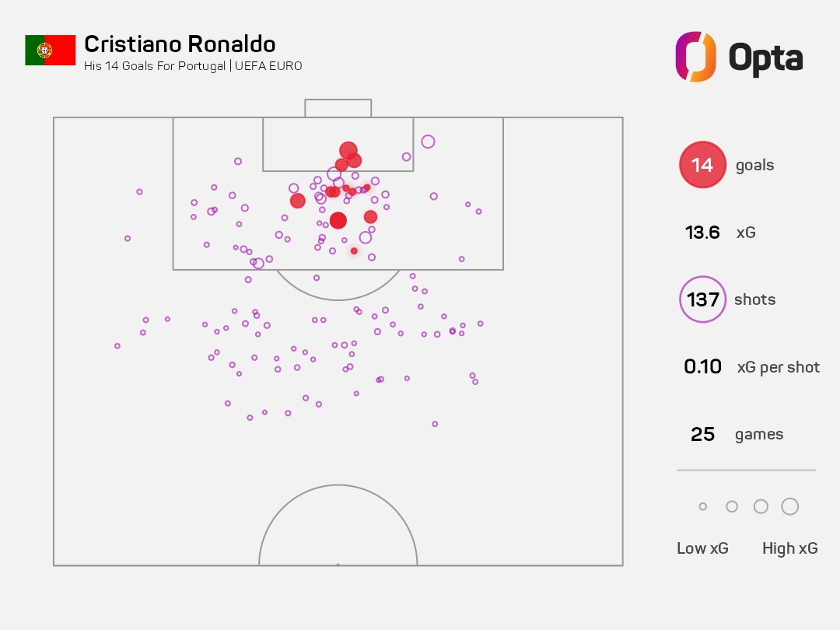Click the smallest Low xG legend circle

703,506
